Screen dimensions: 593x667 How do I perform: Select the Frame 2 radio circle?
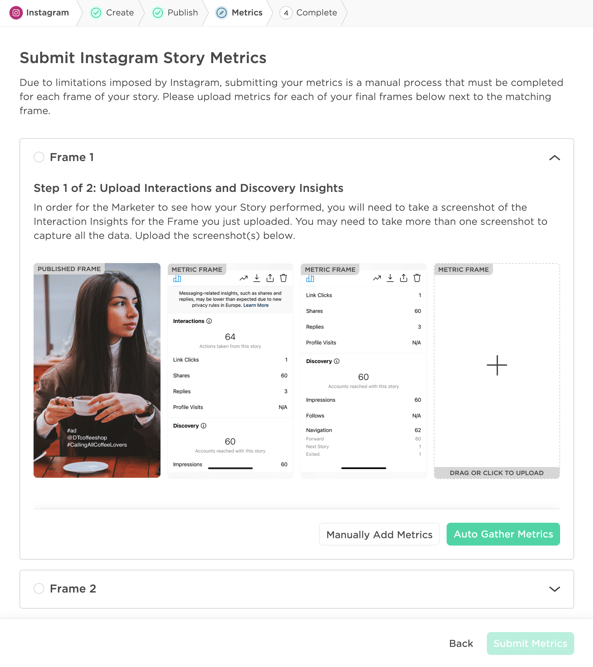pyautogui.click(x=39, y=588)
